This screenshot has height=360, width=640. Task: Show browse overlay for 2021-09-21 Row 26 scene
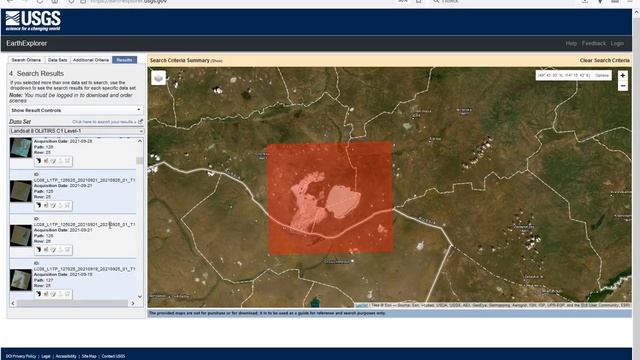[46, 250]
